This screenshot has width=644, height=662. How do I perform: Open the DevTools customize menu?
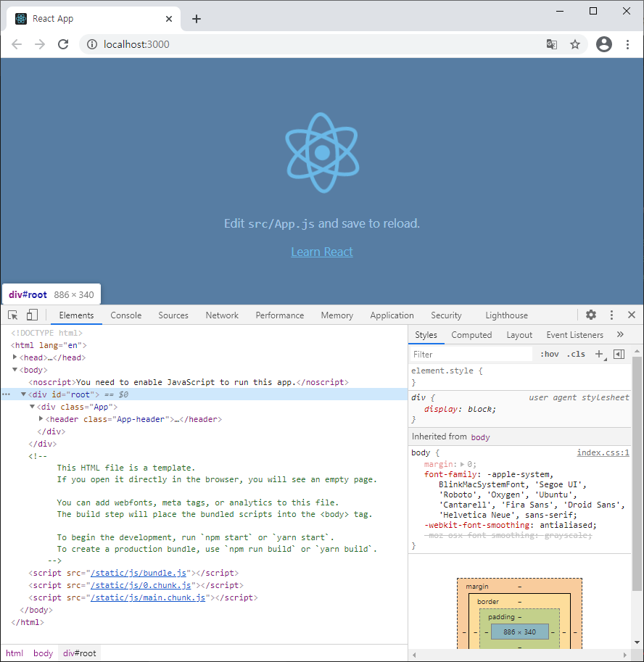click(x=611, y=315)
